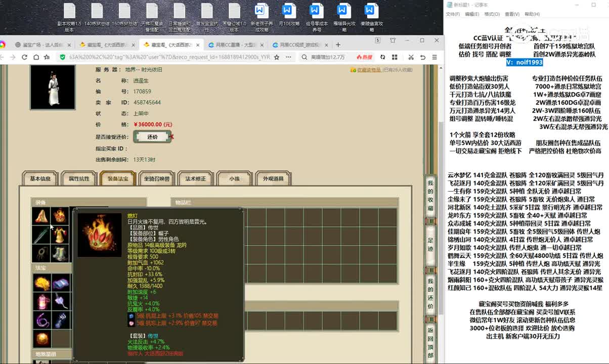
Task: Click highlighted text V: noif1993 in Notepad
Action: click(x=525, y=62)
